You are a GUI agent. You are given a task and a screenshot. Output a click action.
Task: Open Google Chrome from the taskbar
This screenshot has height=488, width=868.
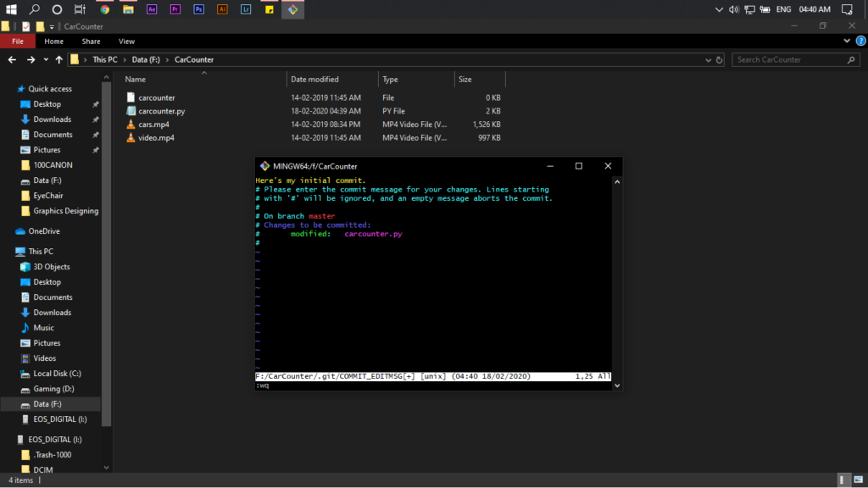pyautogui.click(x=104, y=10)
